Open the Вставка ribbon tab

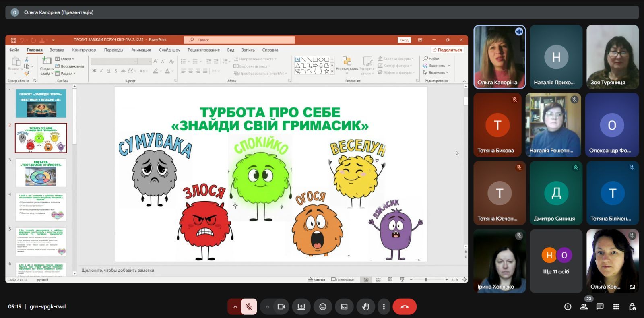57,50
